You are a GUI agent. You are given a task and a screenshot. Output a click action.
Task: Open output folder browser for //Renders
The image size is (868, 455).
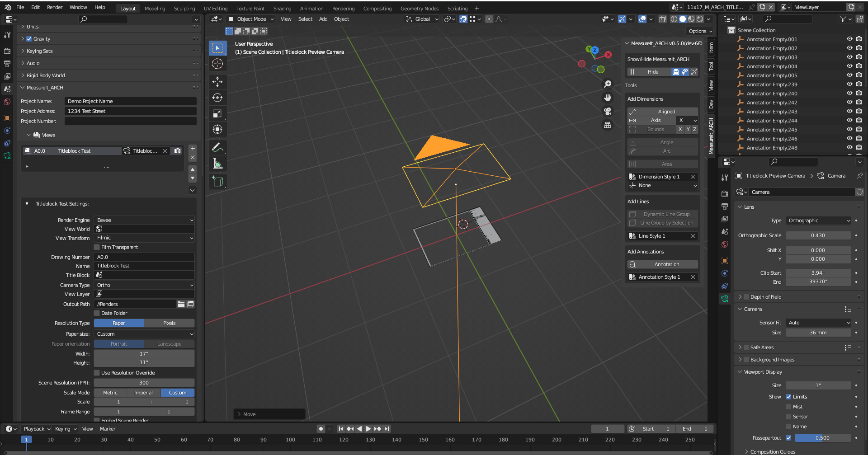181,304
